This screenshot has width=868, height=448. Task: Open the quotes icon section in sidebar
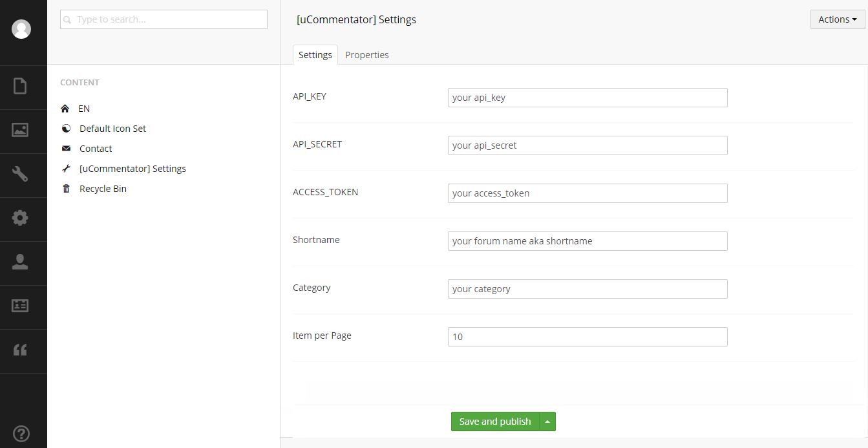point(20,350)
